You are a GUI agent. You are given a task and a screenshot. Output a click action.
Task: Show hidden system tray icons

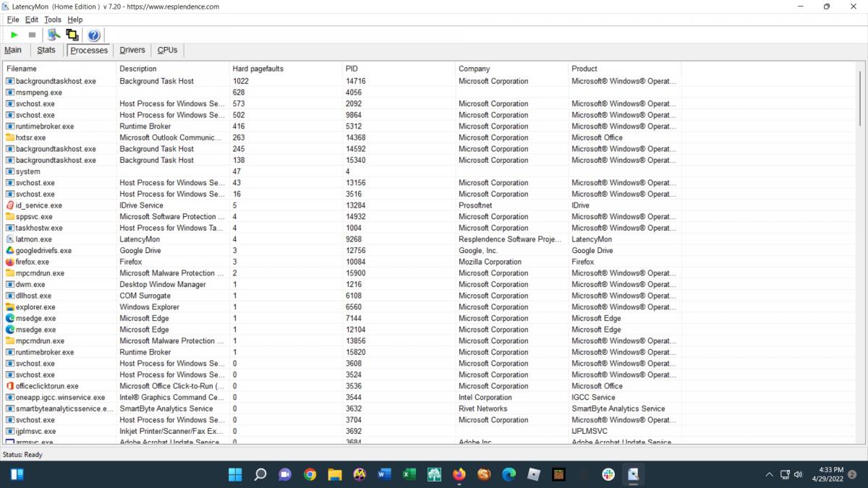coord(769,475)
